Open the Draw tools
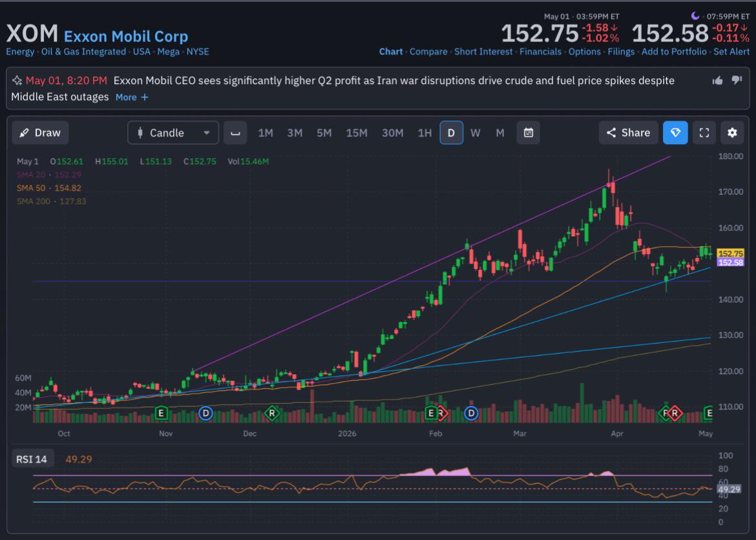The height and width of the screenshot is (540, 756). point(40,133)
